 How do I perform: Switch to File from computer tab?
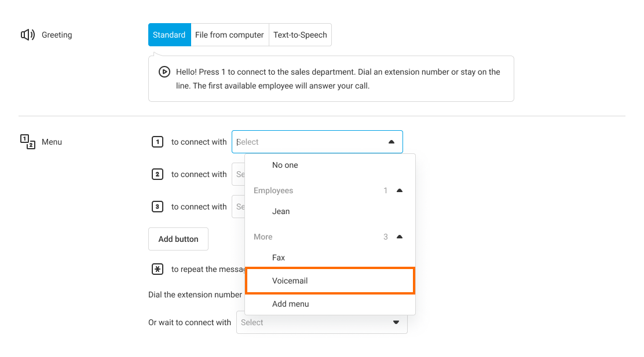point(229,35)
